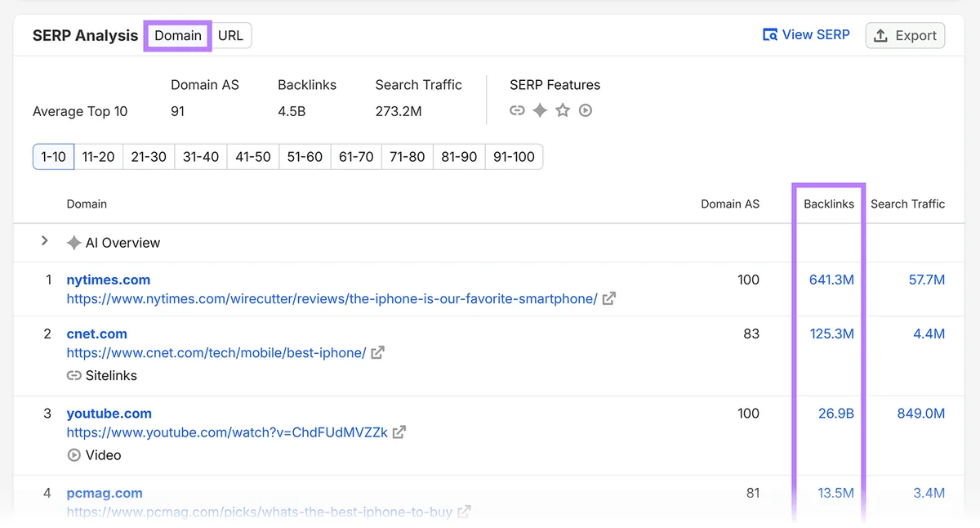The height and width of the screenshot is (528, 980).
Task: Click the View SERP link
Action: coord(806,35)
